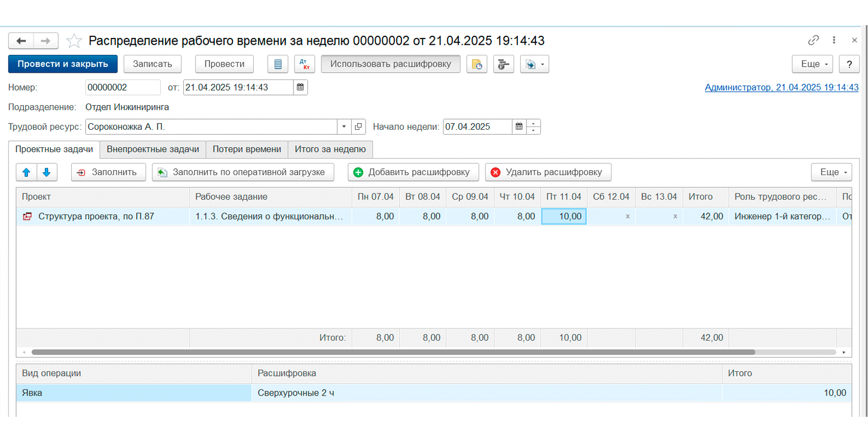This screenshot has width=868, height=442.
Task: Move the row up with blue arrow
Action: point(26,172)
